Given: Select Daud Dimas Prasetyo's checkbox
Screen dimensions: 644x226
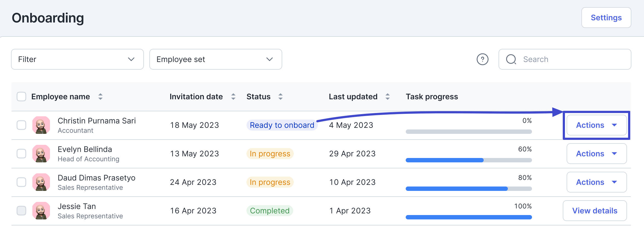Looking at the screenshot, I should (21, 182).
